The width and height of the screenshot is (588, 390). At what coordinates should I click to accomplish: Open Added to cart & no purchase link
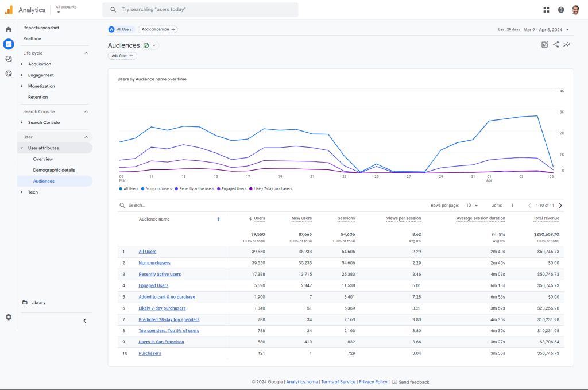click(x=167, y=297)
